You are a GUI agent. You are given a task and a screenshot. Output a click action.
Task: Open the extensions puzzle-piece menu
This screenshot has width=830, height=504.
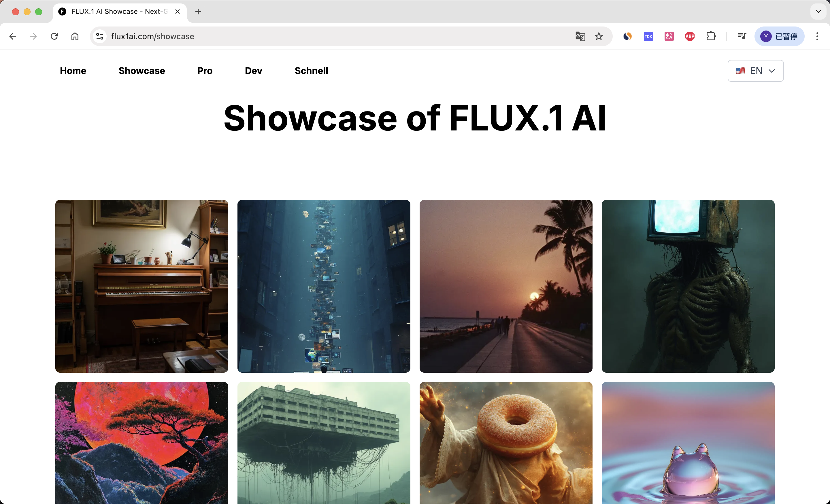click(x=711, y=36)
